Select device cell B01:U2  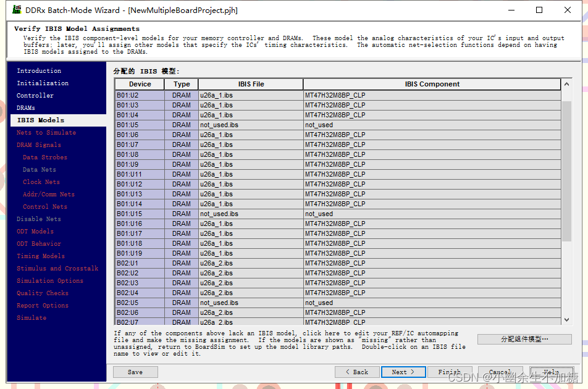click(x=140, y=95)
